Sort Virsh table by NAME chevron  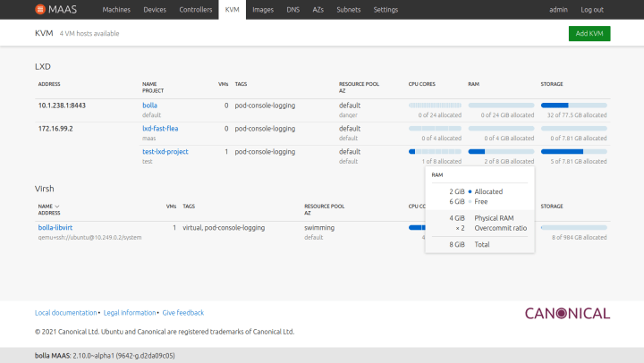(57, 207)
